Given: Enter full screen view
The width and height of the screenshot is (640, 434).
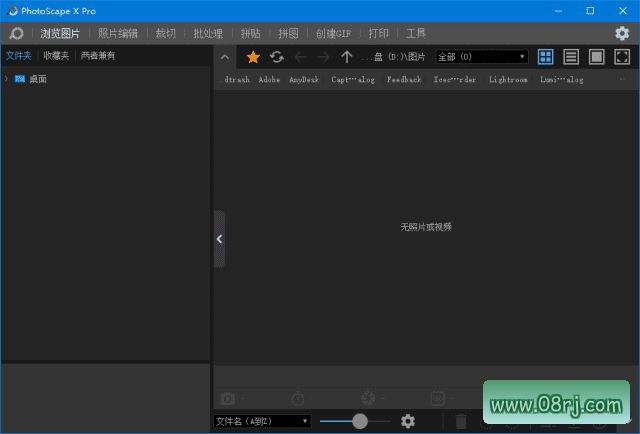Looking at the screenshot, I should pos(621,57).
